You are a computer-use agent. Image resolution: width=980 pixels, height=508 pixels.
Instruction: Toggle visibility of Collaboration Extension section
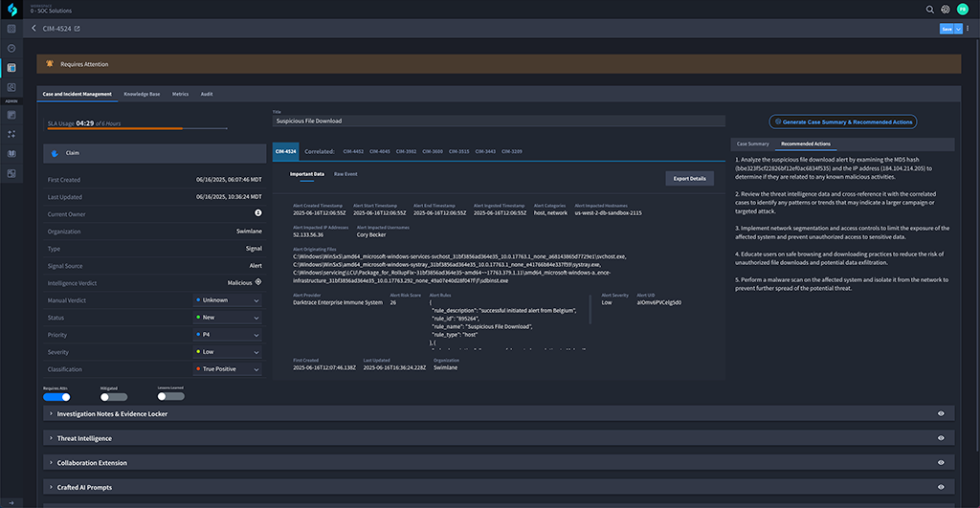coord(941,462)
